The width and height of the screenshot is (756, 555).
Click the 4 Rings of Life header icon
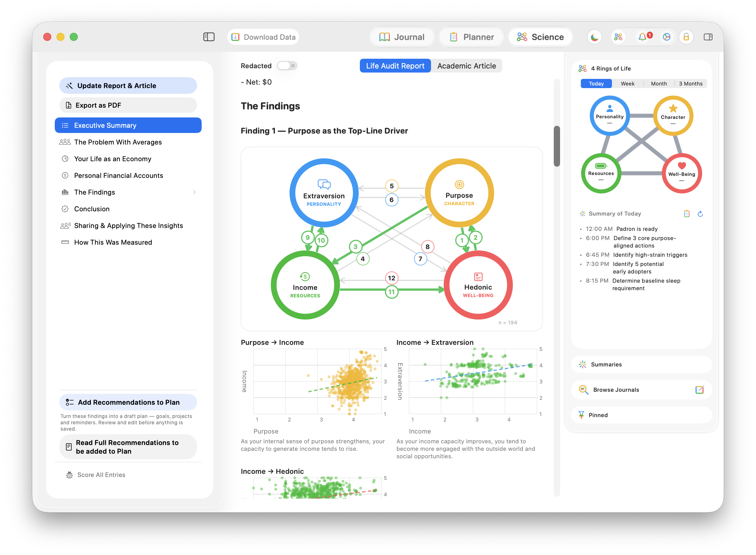coord(582,69)
